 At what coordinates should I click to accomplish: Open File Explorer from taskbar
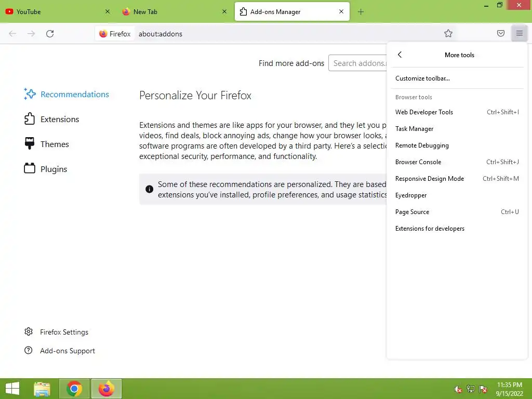point(42,389)
